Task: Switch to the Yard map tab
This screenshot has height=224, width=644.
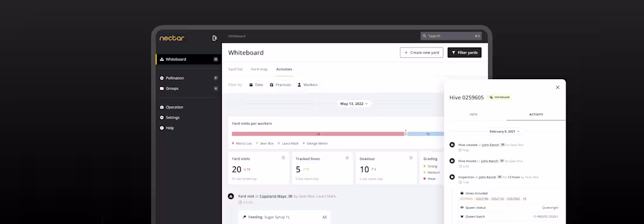Action: [259, 69]
